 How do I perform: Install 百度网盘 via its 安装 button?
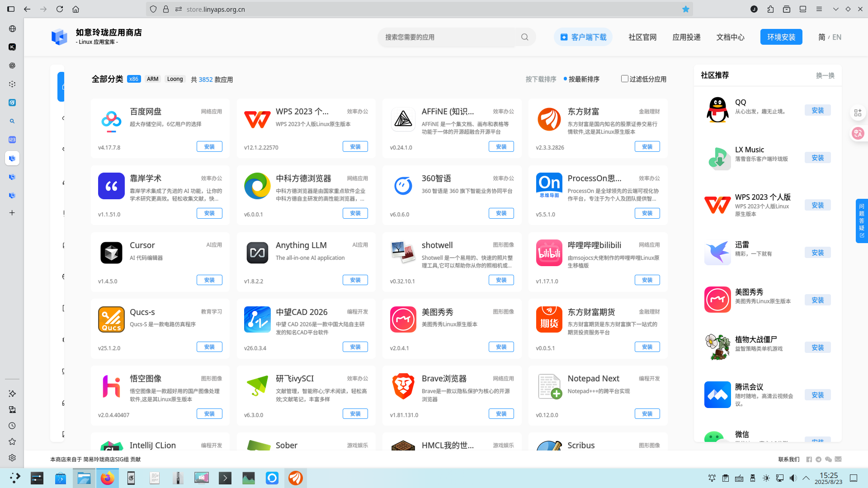(x=209, y=146)
